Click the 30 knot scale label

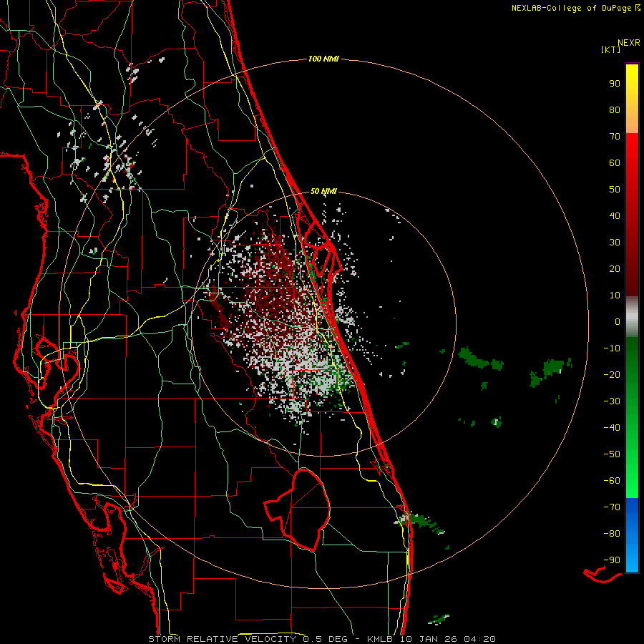click(x=615, y=243)
